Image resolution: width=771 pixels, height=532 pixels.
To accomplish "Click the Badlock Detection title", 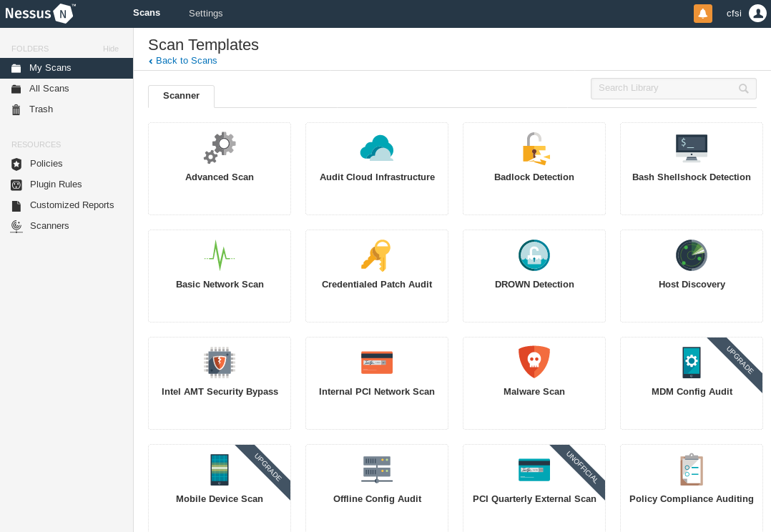I will pos(534,177).
